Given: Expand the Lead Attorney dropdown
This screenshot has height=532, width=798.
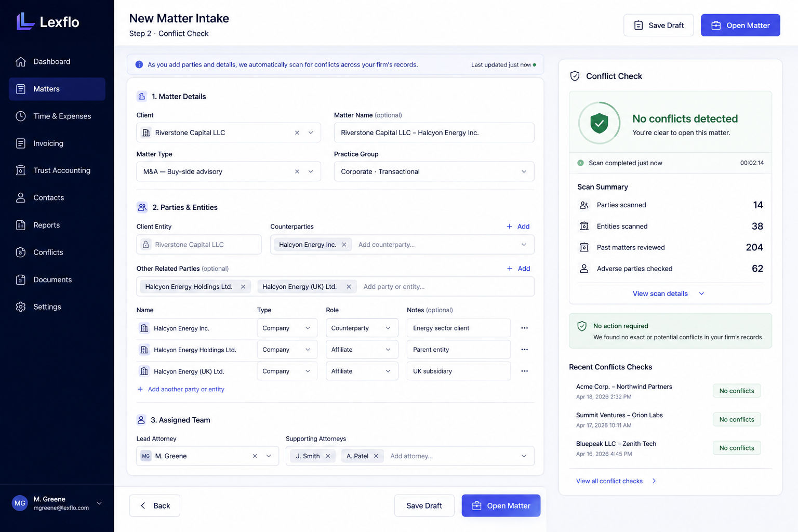Looking at the screenshot, I should [x=269, y=456].
